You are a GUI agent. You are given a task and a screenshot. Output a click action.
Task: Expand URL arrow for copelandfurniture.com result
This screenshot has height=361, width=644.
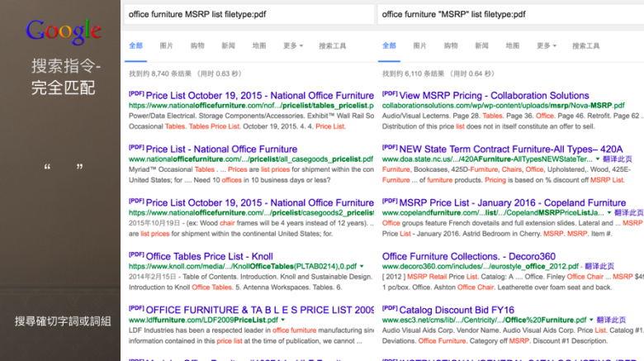coord(609,212)
